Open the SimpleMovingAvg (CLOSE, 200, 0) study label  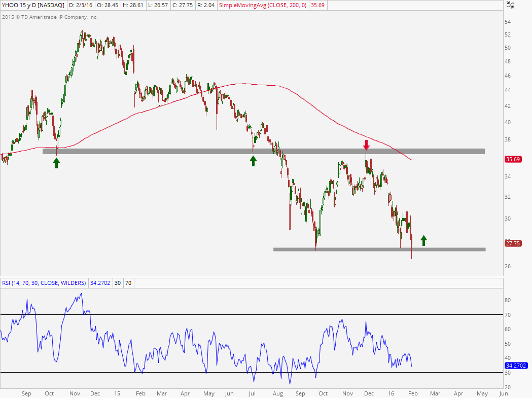[263, 5]
